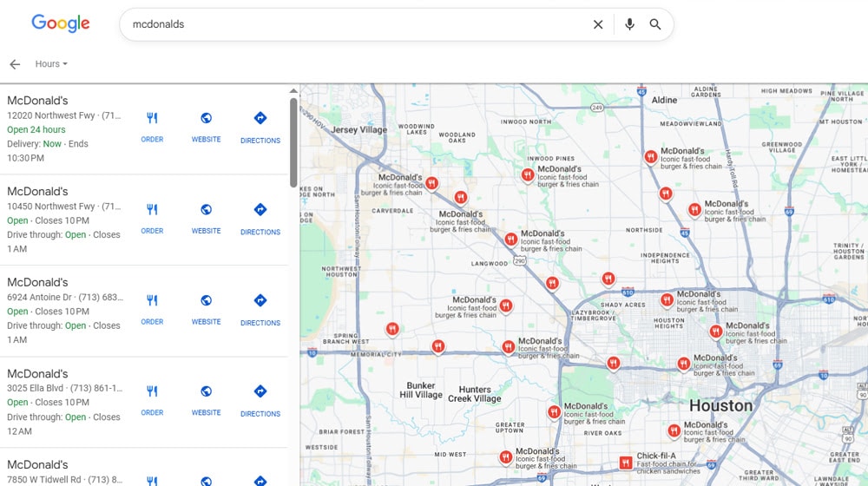Screen dimensions: 868x486
Task: Select McDonald's pin near Shady Acres
Action: pos(667,300)
